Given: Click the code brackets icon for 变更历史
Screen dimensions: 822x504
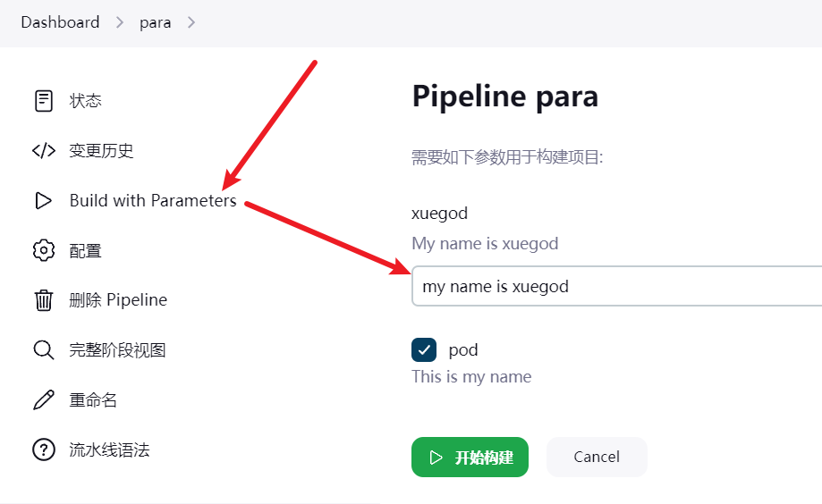Looking at the screenshot, I should pyautogui.click(x=43, y=151).
